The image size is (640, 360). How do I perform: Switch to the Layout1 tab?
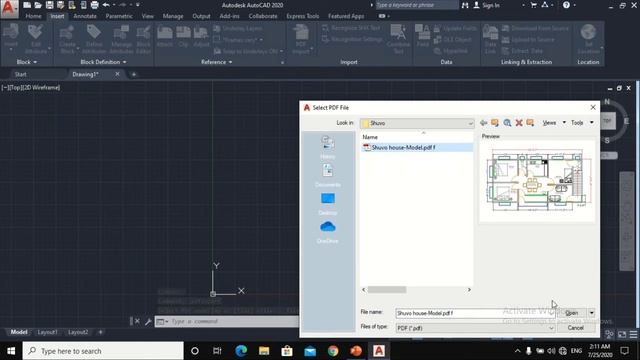47,332
